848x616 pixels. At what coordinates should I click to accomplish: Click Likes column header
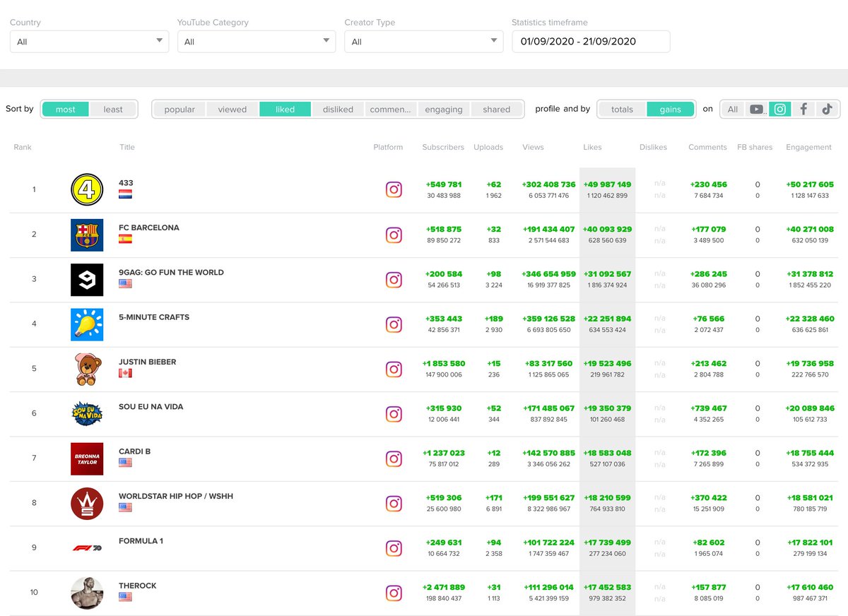pyautogui.click(x=592, y=148)
